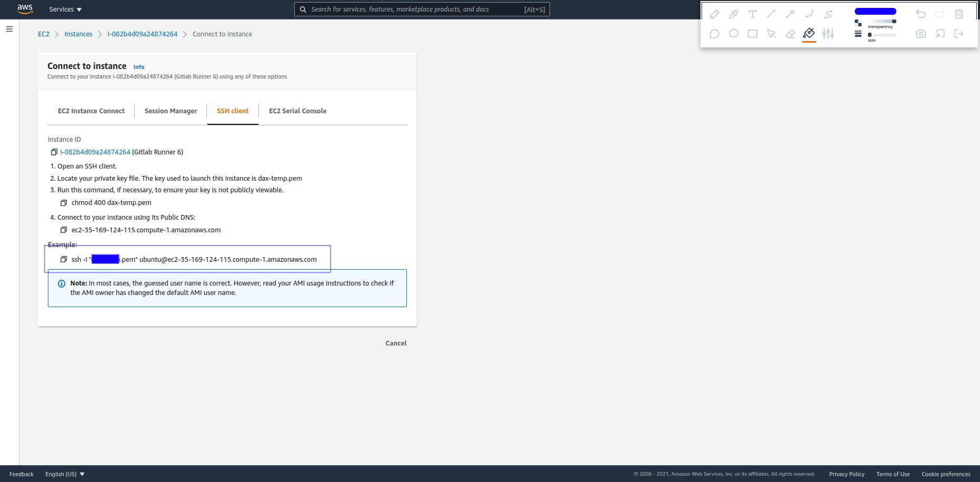Copy the example ssh command
The width and height of the screenshot is (980, 482).
[64, 260]
